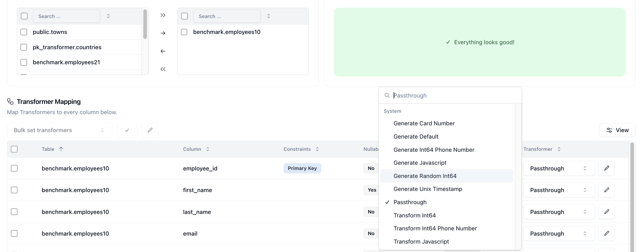
Task: Edit the transformer for the employee_id row
Action: pyautogui.click(x=606, y=168)
